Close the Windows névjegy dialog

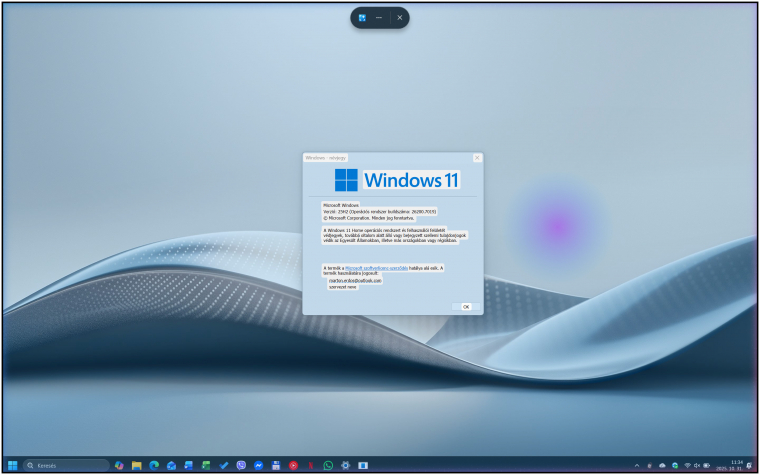477,157
